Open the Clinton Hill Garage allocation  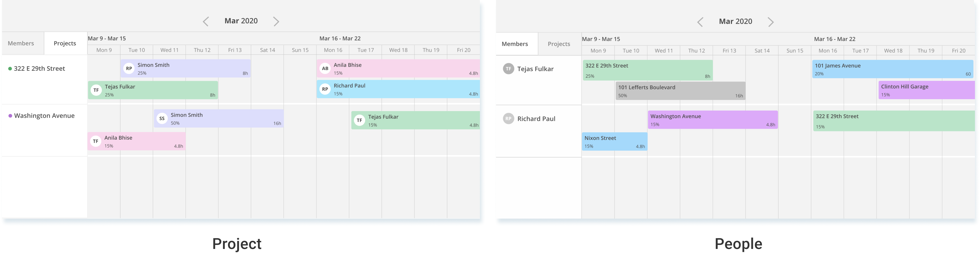click(926, 90)
